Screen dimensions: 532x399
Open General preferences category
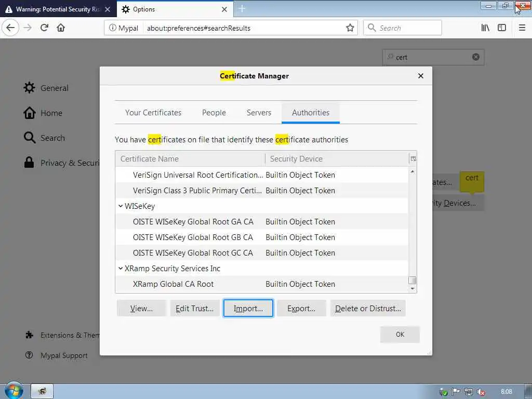pos(46,88)
